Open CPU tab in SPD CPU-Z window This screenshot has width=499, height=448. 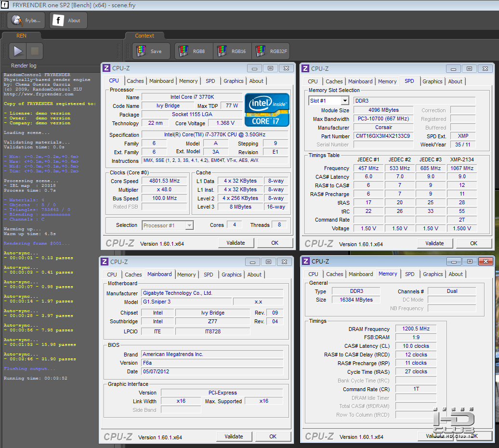(313, 81)
